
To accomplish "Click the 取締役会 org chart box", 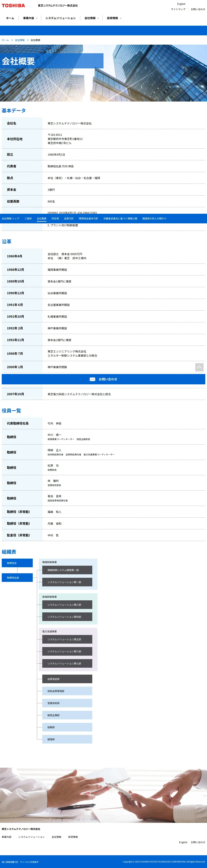I will pyautogui.click(x=17, y=563).
